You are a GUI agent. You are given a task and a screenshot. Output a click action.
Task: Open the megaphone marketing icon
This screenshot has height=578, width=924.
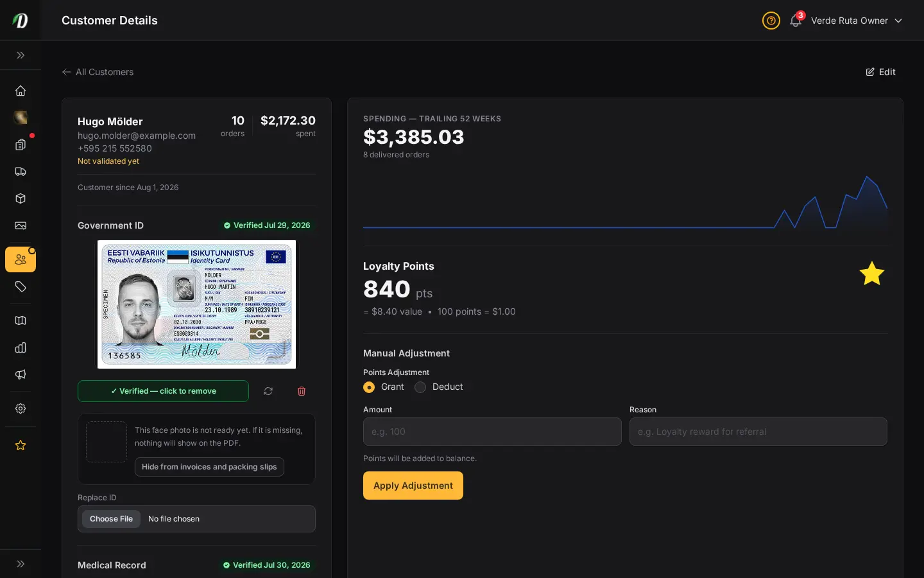21,374
